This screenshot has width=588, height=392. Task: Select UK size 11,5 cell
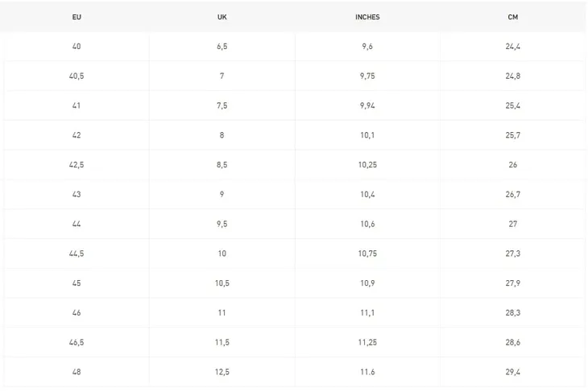click(222, 343)
